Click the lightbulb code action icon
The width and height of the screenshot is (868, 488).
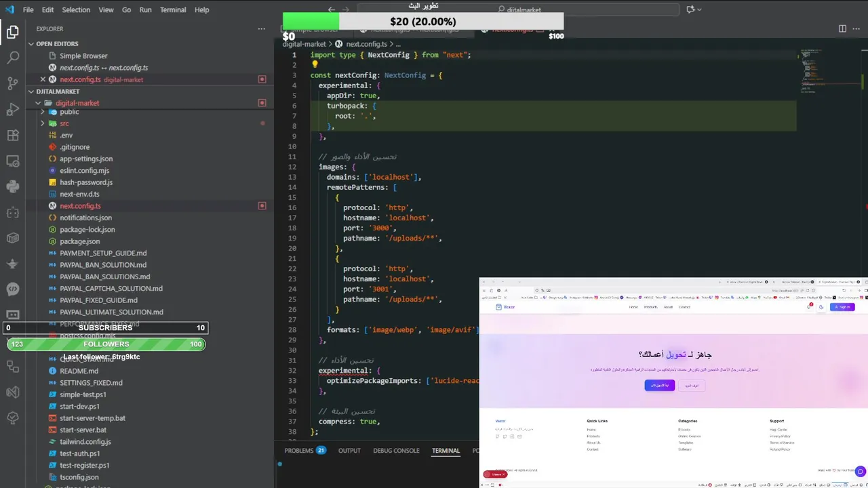[315, 65]
